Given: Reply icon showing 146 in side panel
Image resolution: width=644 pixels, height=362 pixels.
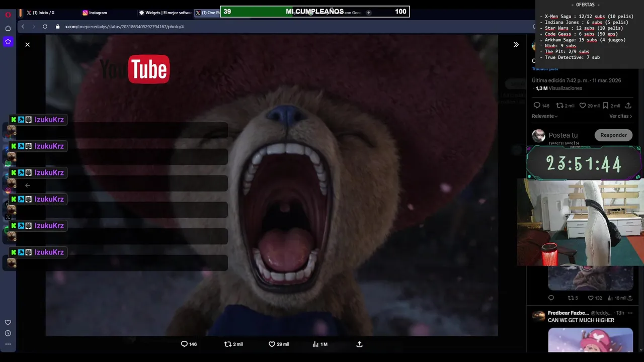Looking at the screenshot, I should pos(537,106).
